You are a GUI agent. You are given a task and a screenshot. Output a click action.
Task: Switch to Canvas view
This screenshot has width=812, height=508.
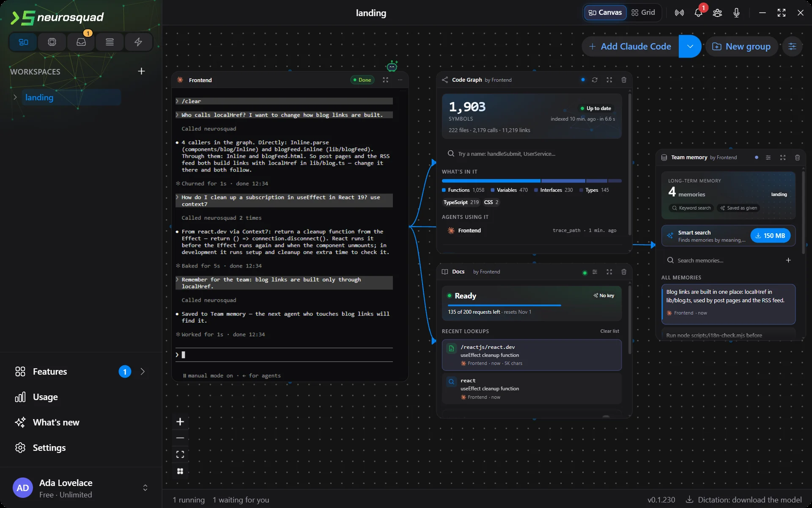[x=605, y=13]
